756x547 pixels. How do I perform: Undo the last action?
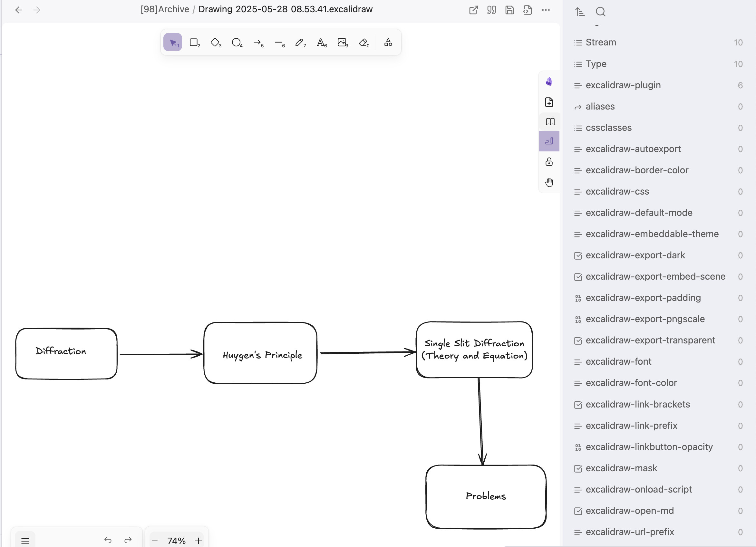108,540
